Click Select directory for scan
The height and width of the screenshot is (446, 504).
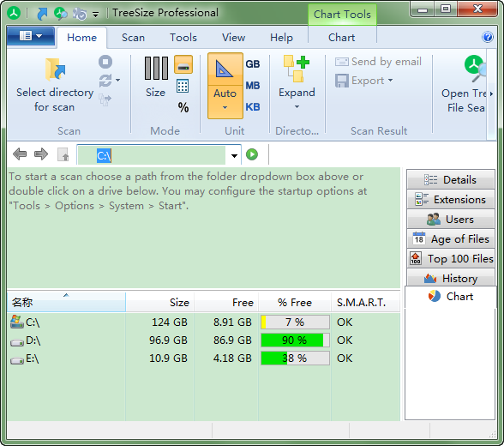[x=55, y=85]
